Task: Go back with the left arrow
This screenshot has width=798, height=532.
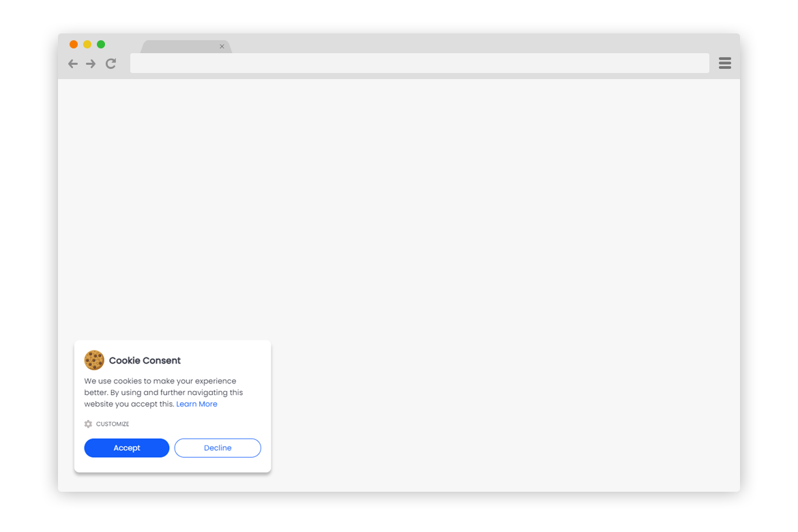Action: (x=73, y=63)
